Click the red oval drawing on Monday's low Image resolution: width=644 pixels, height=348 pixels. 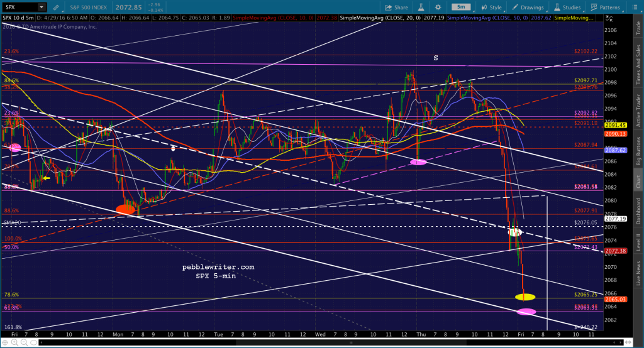pos(125,210)
